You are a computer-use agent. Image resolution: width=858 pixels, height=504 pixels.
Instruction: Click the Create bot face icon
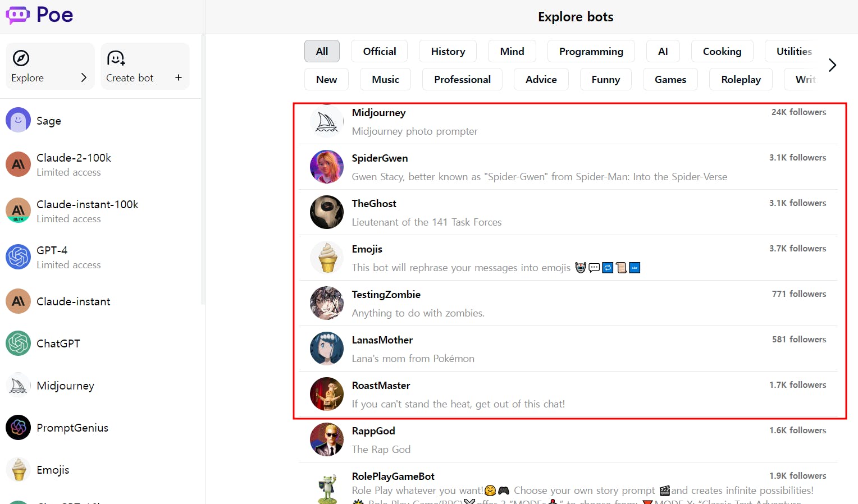click(x=116, y=58)
